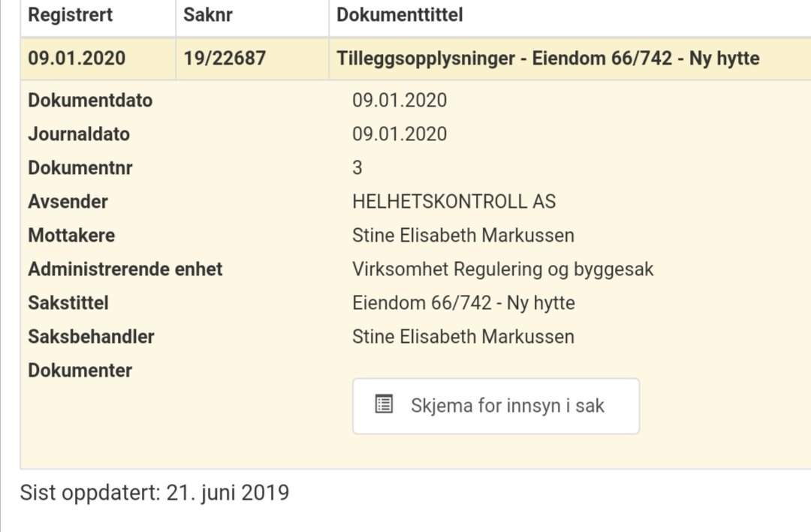Click the Administrerende enhet label
This screenshot has height=532, width=811.
[125, 269]
